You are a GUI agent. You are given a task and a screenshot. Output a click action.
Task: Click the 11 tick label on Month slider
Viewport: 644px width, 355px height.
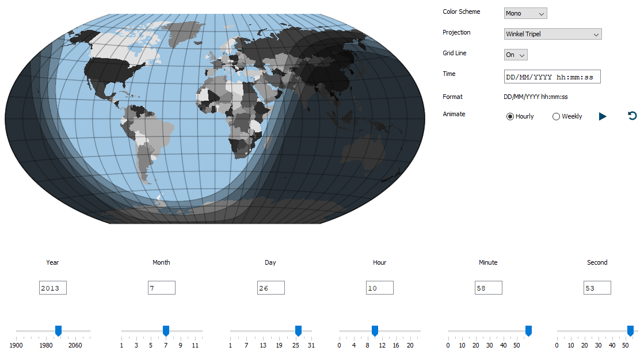(x=195, y=345)
